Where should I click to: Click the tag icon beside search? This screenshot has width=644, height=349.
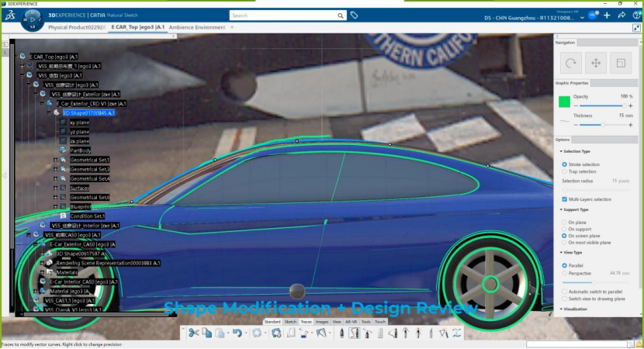[x=354, y=16]
